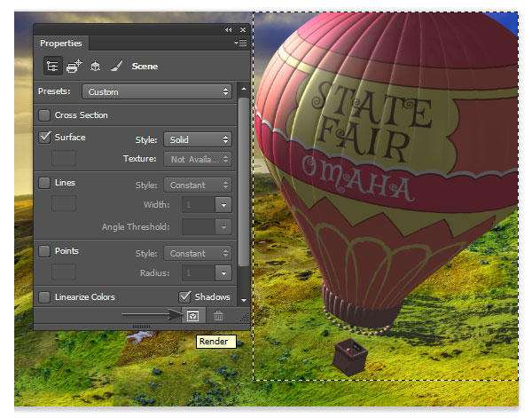The width and height of the screenshot is (532, 418).
Task: Uncheck the Surface checkbox
Action: click(x=44, y=138)
